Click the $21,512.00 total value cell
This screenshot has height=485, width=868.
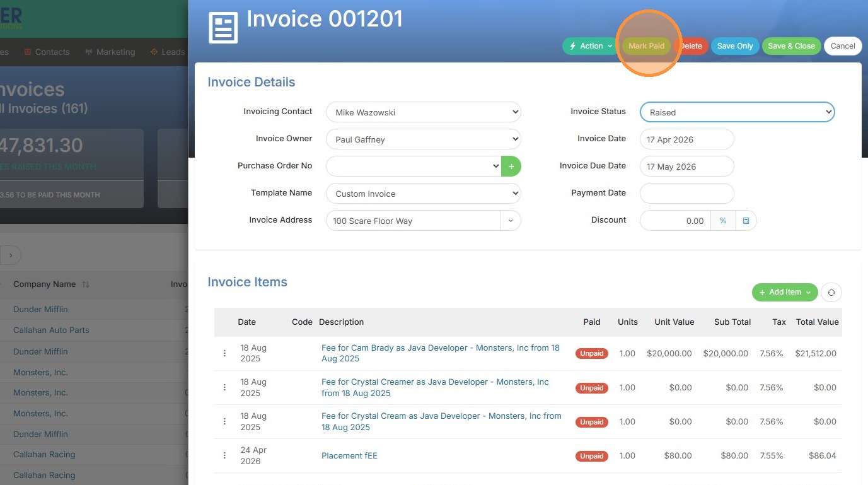(x=816, y=353)
